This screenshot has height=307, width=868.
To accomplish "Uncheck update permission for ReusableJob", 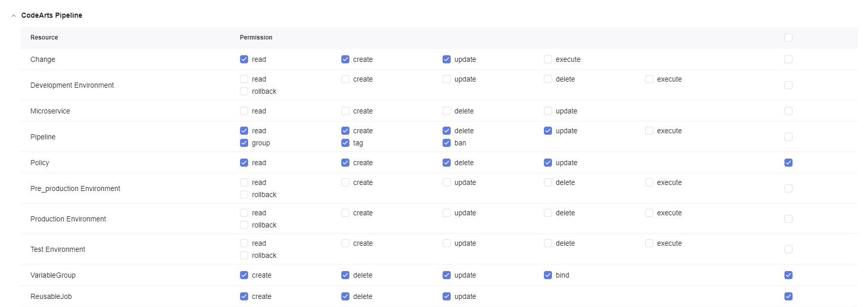I will click(x=447, y=296).
